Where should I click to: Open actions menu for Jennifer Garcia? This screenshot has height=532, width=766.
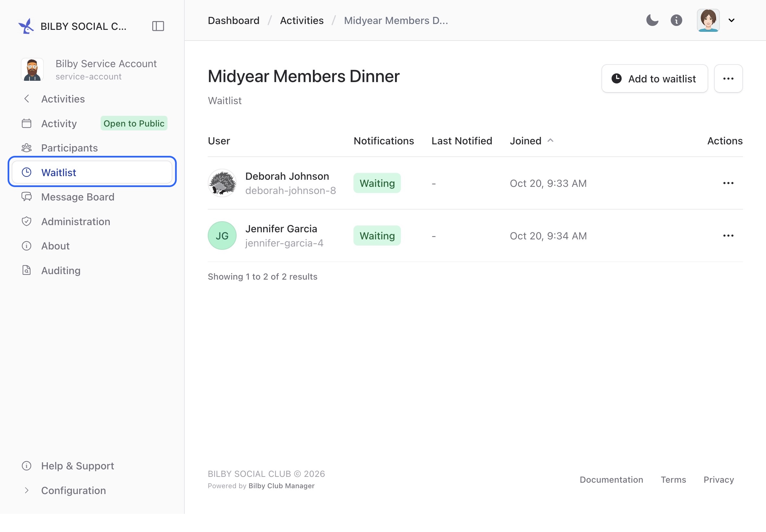[728, 236]
